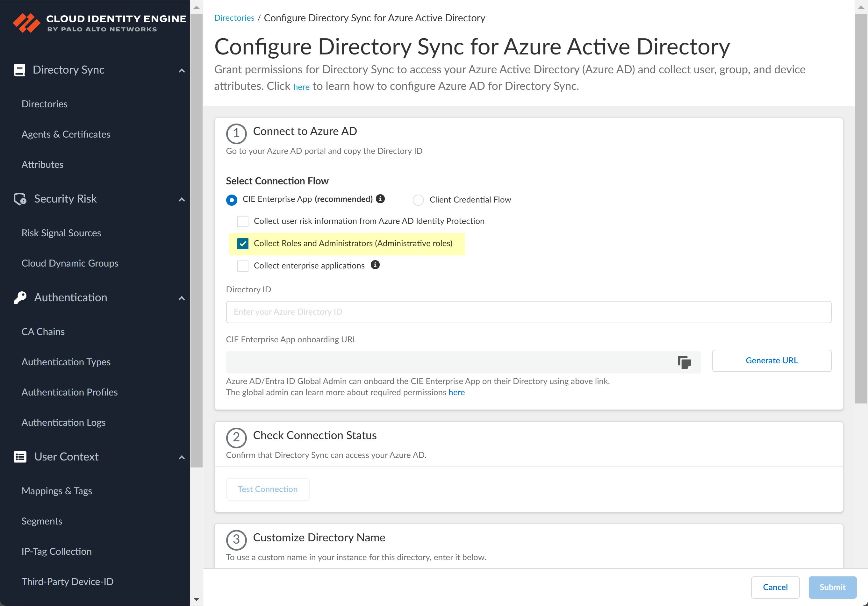Click the Security Risk shield icon
Screen dimensions: 868x606
tap(20, 199)
